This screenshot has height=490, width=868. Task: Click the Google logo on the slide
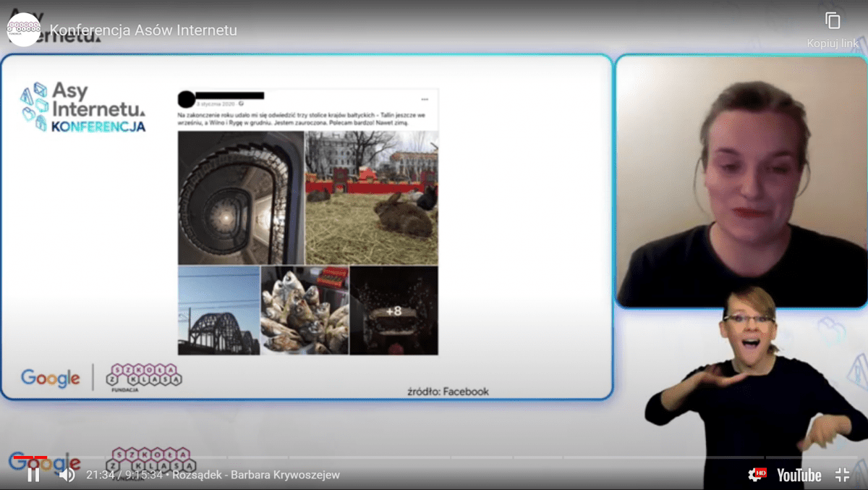coord(51,378)
